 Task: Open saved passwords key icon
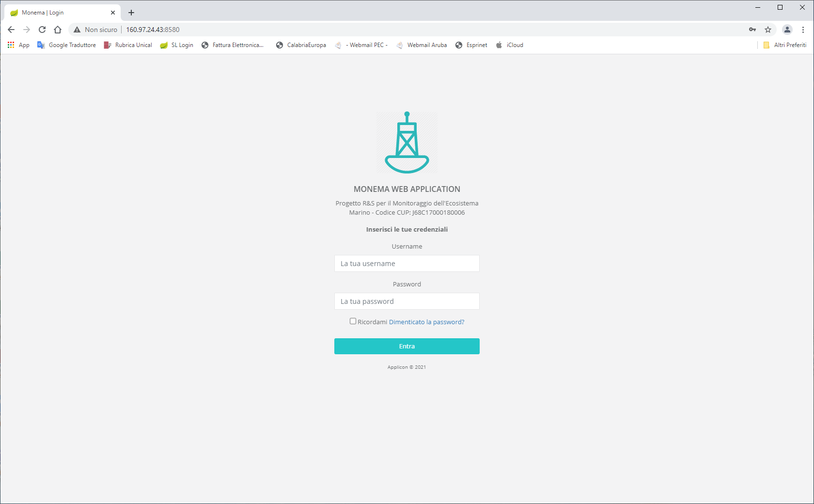pyautogui.click(x=752, y=30)
